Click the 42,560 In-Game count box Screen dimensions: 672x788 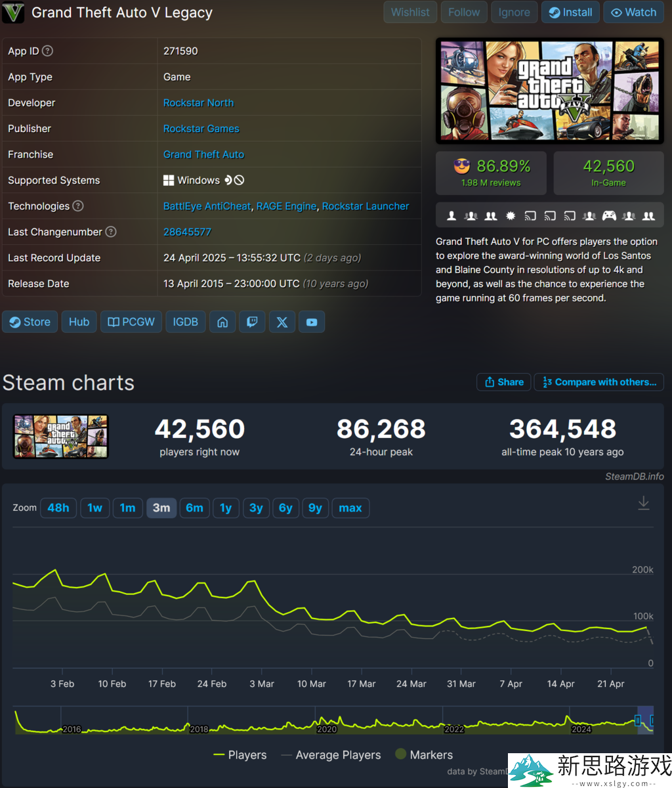click(608, 173)
